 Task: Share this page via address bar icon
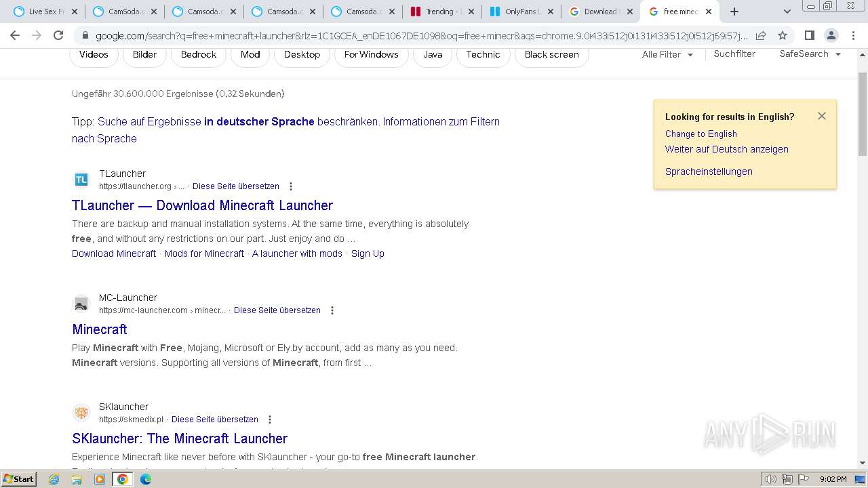(761, 36)
